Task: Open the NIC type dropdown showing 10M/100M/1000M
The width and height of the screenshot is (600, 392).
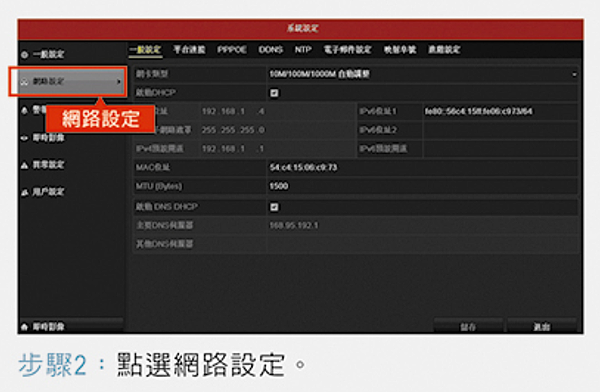Action: pos(422,74)
